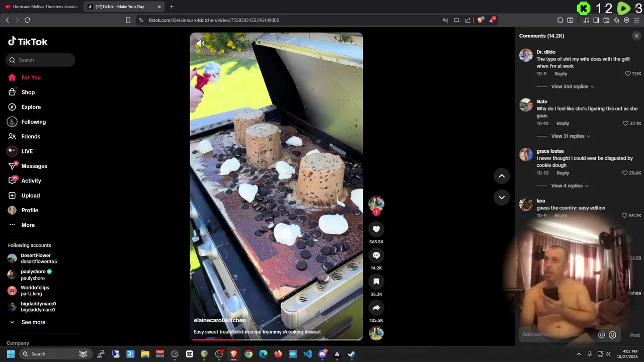
Task: Reply to Nate's comment
Action: (x=562, y=124)
